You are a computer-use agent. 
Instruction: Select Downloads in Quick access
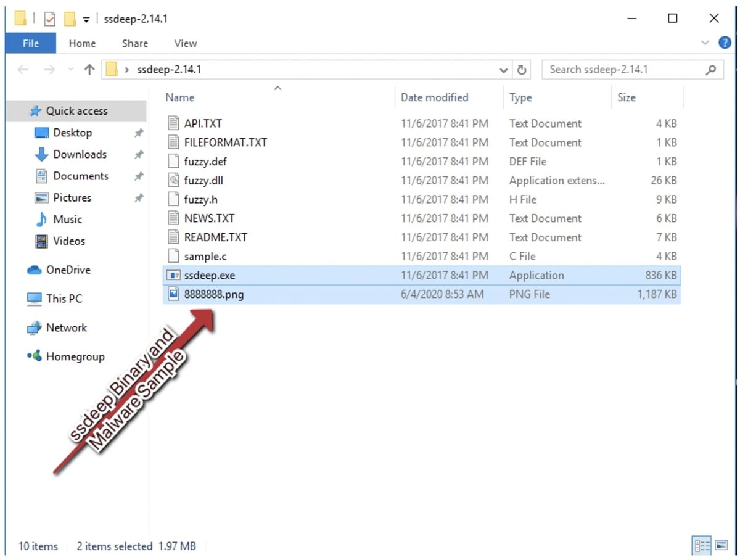[80, 154]
